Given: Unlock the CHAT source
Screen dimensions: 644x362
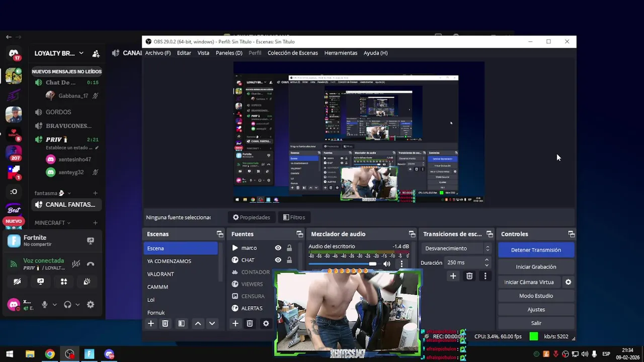Looking at the screenshot, I should [x=289, y=260].
